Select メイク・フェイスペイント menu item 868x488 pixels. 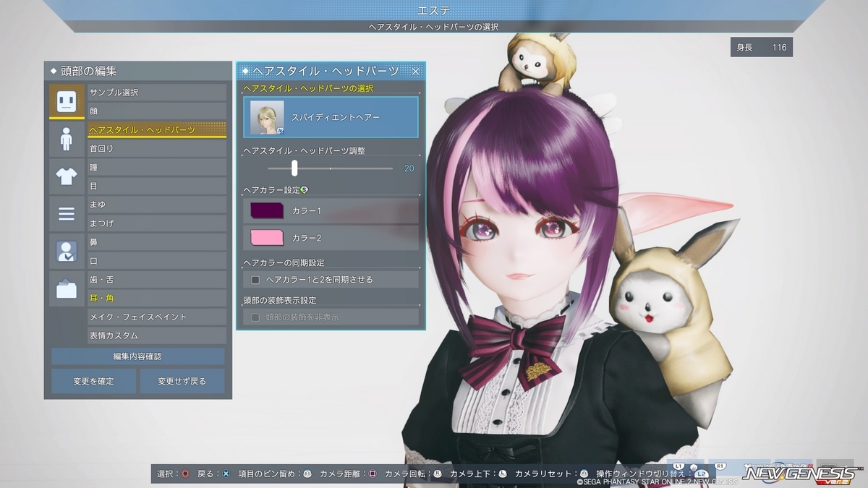[x=157, y=317]
